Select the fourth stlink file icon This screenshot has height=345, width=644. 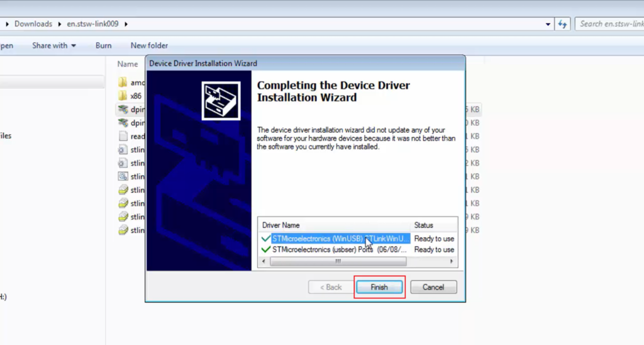click(123, 190)
